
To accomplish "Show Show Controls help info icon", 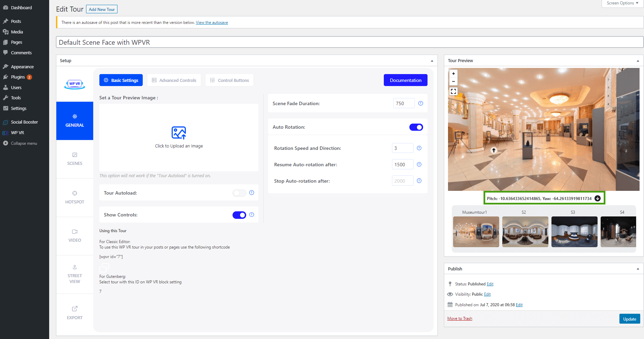I will [252, 215].
